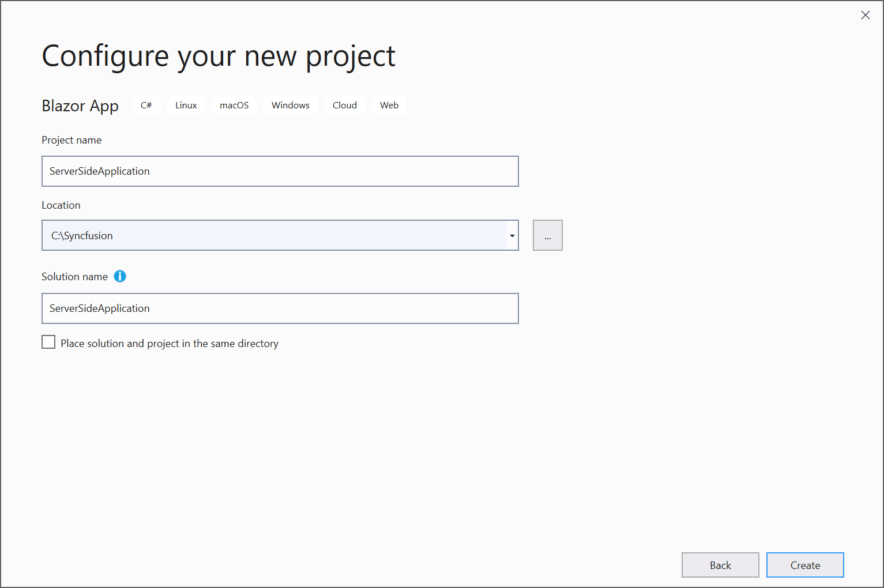Click the "Project name" field label

click(72, 140)
